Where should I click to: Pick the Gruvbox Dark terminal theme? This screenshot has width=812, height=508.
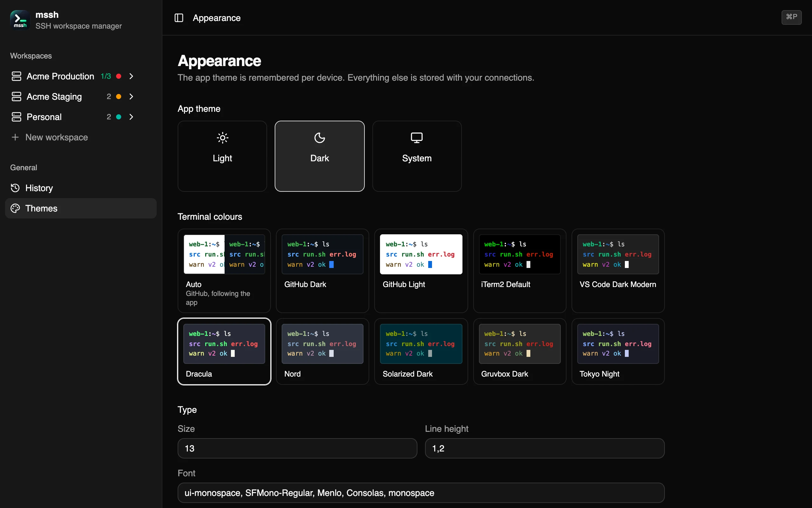[x=520, y=351]
